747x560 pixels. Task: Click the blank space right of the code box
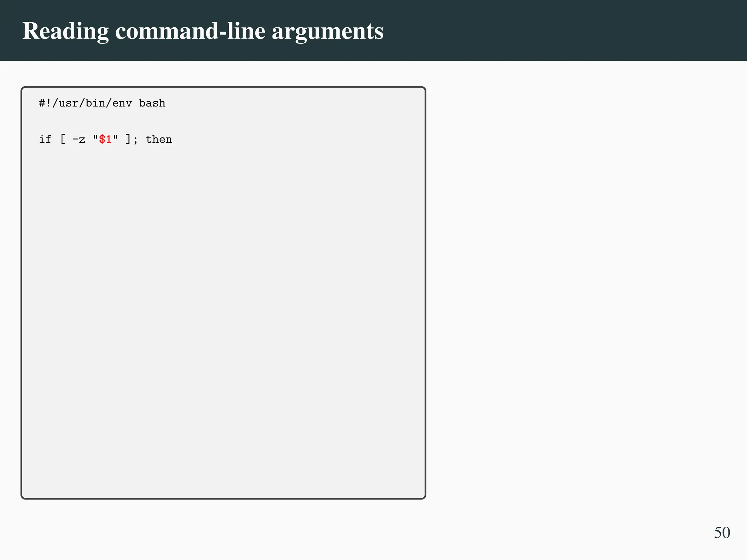coord(584,292)
